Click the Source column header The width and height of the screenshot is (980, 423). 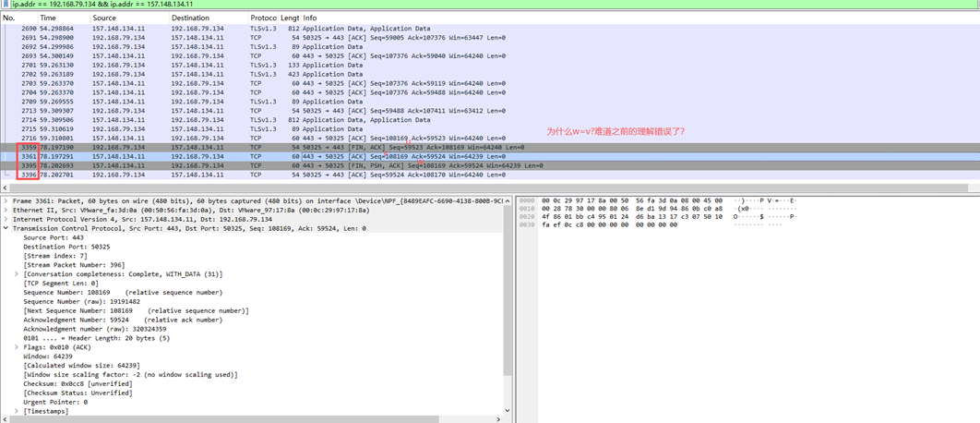click(x=104, y=18)
